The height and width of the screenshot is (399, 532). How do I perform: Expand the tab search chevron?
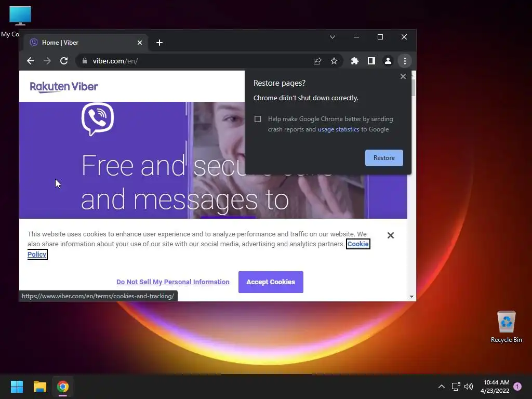(332, 37)
